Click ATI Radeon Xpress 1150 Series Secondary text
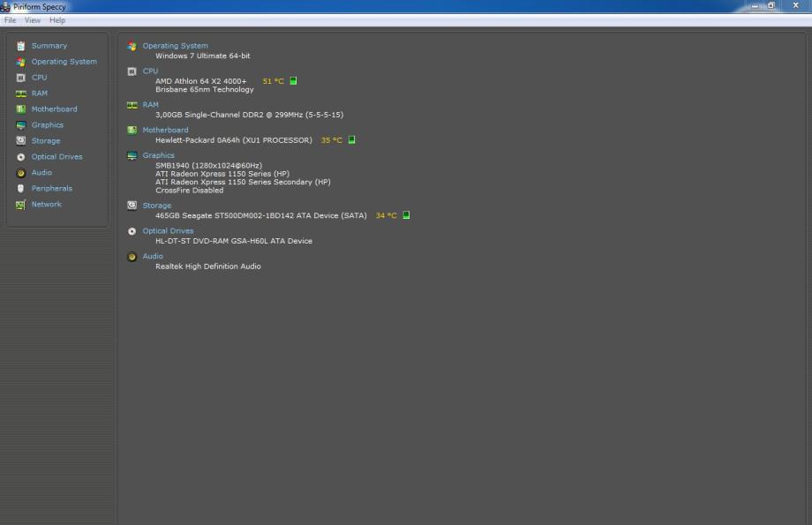The height and width of the screenshot is (525, 812). tap(243, 183)
